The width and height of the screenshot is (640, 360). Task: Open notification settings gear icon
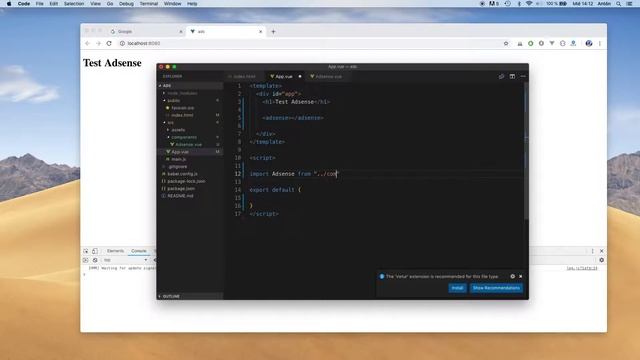[x=513, y=276]
